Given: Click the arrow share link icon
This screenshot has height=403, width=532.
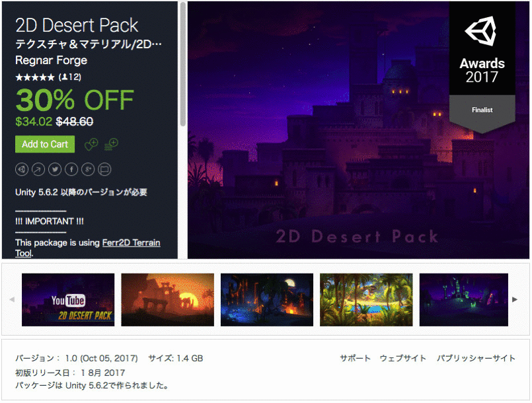Looking at the screenshot, I should coord(38,169).
